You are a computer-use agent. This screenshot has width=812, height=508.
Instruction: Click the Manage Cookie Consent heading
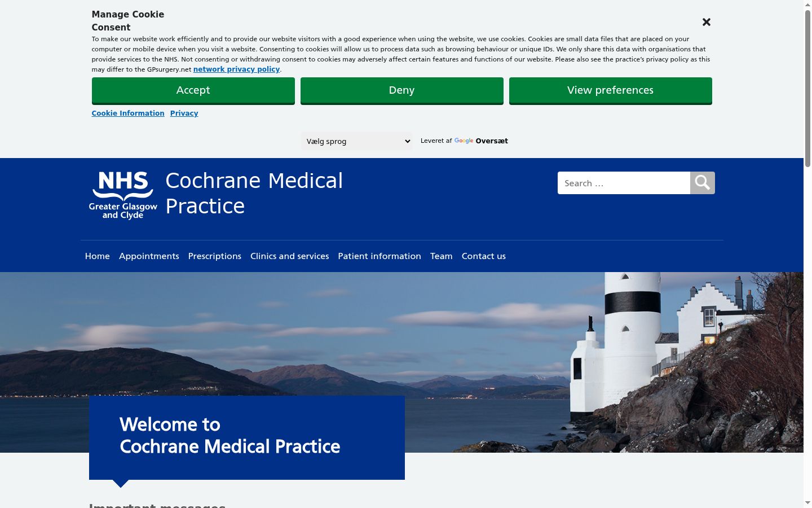(x=128, y=21)
